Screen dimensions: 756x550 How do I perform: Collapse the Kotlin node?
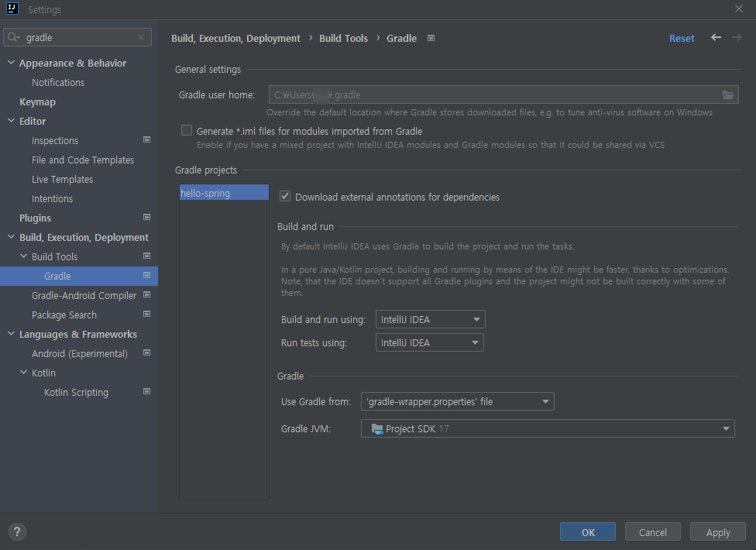click(23, 372)
